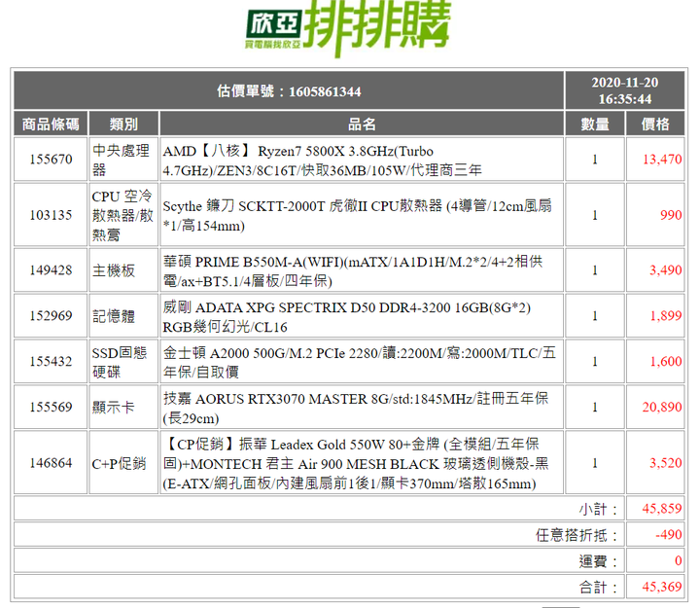This screenshot has height=608, width=700.
Task: Click the date 2020-11-20 16:35:44
Action: [624, 90]
